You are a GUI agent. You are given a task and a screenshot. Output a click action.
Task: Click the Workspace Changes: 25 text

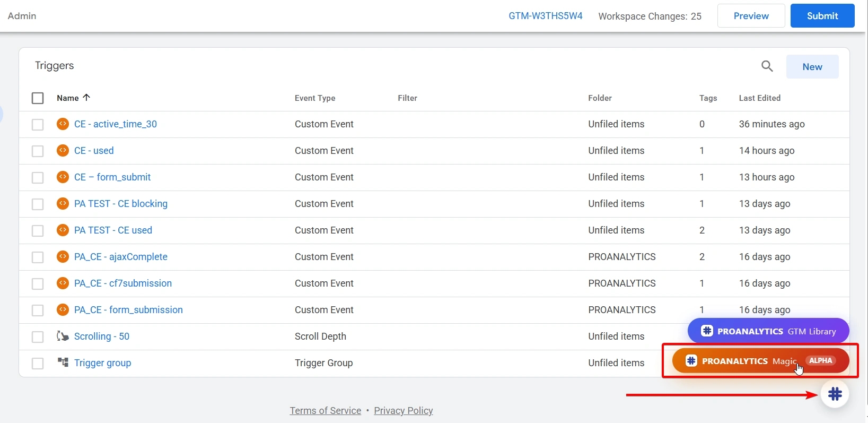pos(650,16)
